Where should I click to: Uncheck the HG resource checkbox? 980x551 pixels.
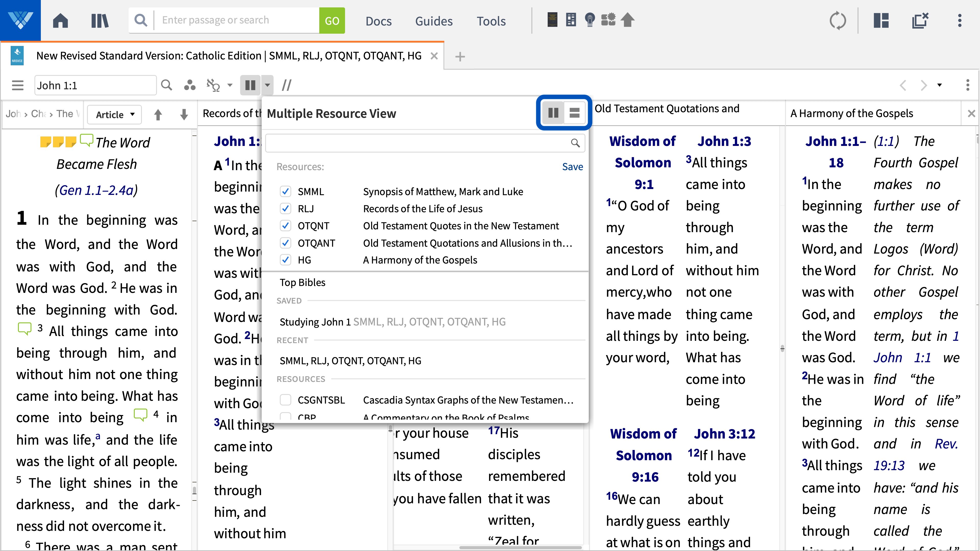285,260
